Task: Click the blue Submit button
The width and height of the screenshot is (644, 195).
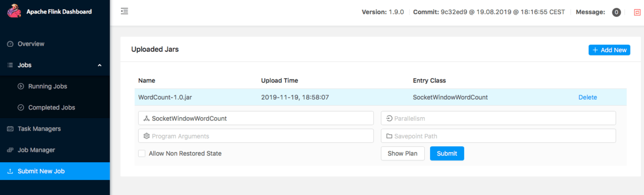Action: [447, 154]
